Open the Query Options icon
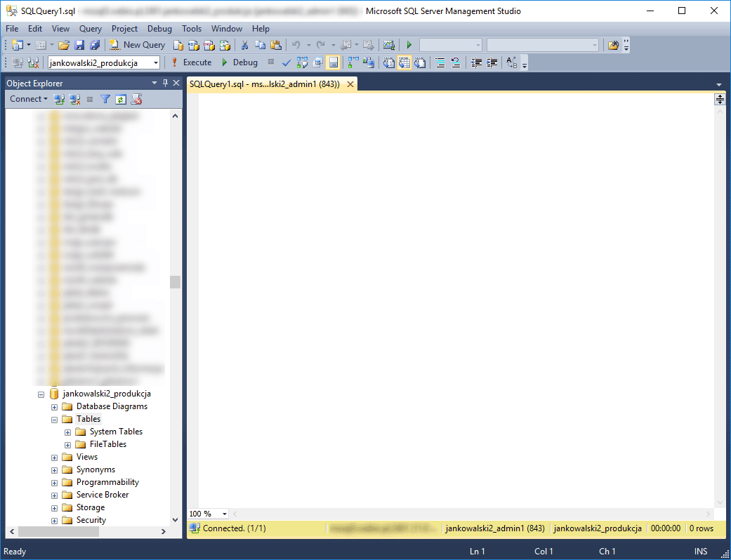Viewport: 731px width, 560px height. click(318, 62)
